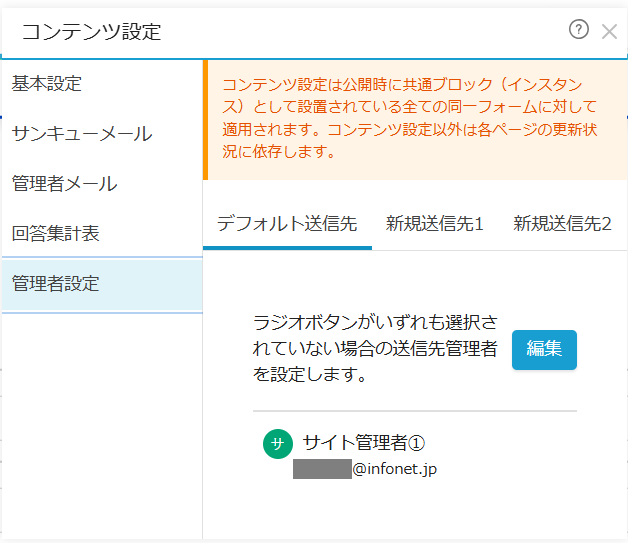The height and width of the screenshot is (543, 628).
Task: Select the highlighted 管理者設定 item
Action: (56, 283)
